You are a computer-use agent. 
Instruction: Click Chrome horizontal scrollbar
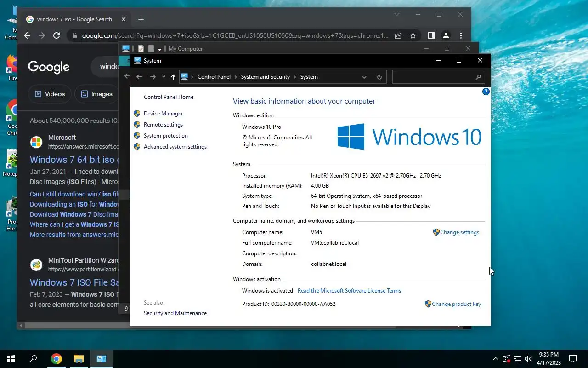pos(210,326)
